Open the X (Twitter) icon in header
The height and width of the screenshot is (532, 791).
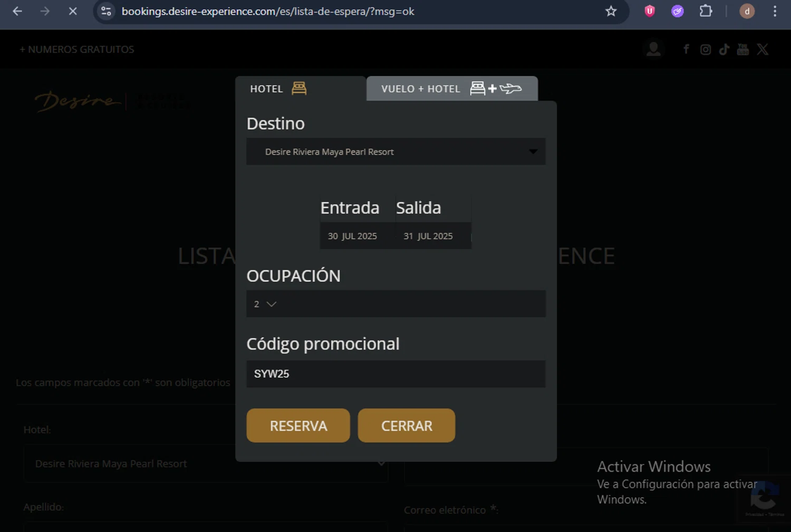(763, 49)
